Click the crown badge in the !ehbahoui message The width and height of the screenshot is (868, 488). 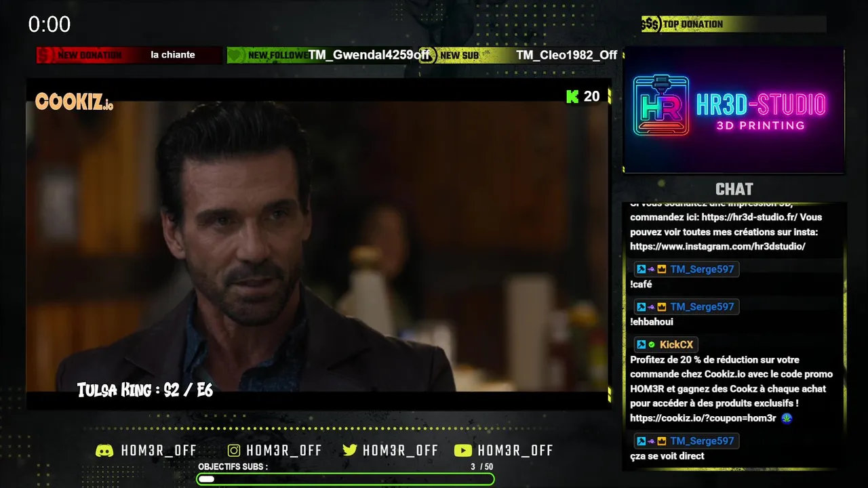tap(661, 306)
